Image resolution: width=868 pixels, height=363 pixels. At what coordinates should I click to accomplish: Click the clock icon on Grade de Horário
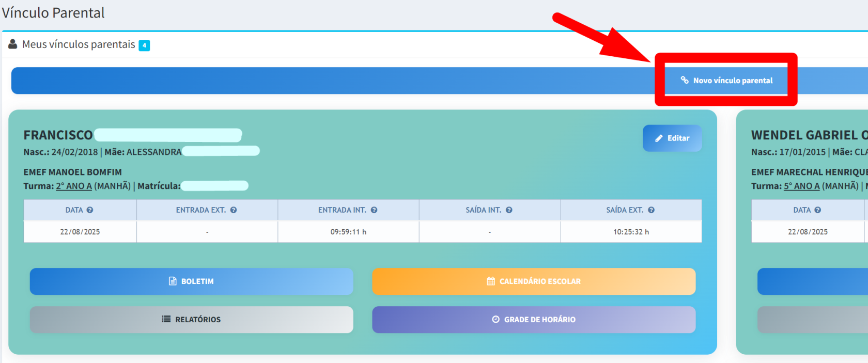(x=495, y=320)
